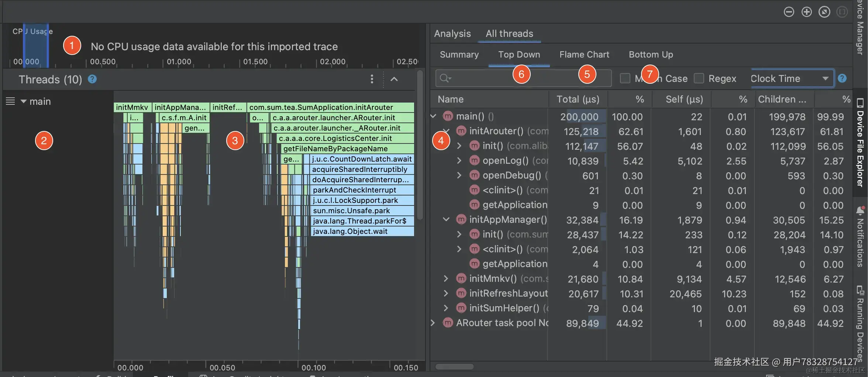Image resolution: width=868 pixels, height=377 pixels.
Task: Click the method icon beside initSumHelper()
Action: pos(461,308)
